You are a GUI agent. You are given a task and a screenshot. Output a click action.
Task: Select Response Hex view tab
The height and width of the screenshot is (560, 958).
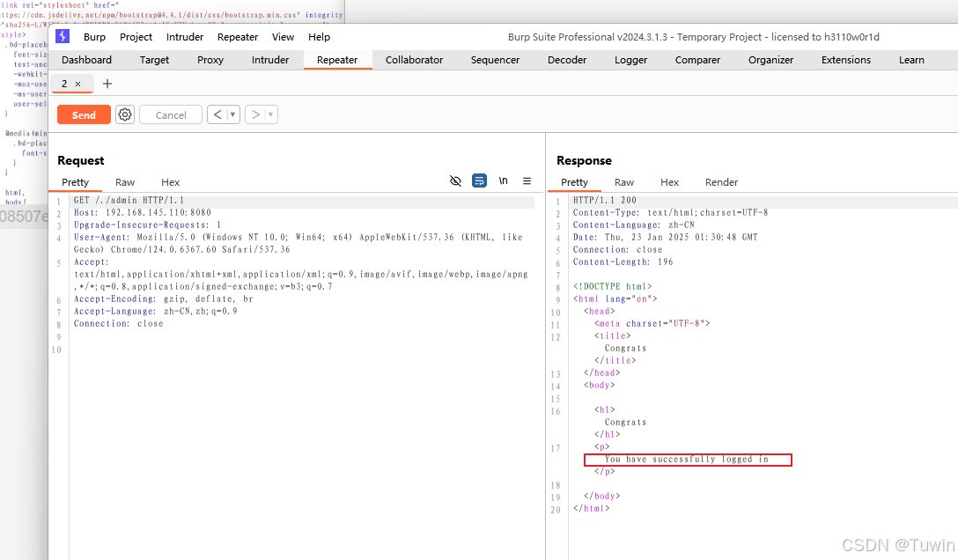pos(669,182)
